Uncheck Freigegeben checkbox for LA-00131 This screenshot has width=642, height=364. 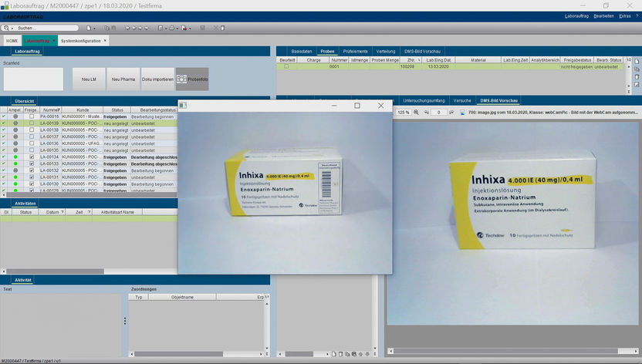tap(32, 177)
